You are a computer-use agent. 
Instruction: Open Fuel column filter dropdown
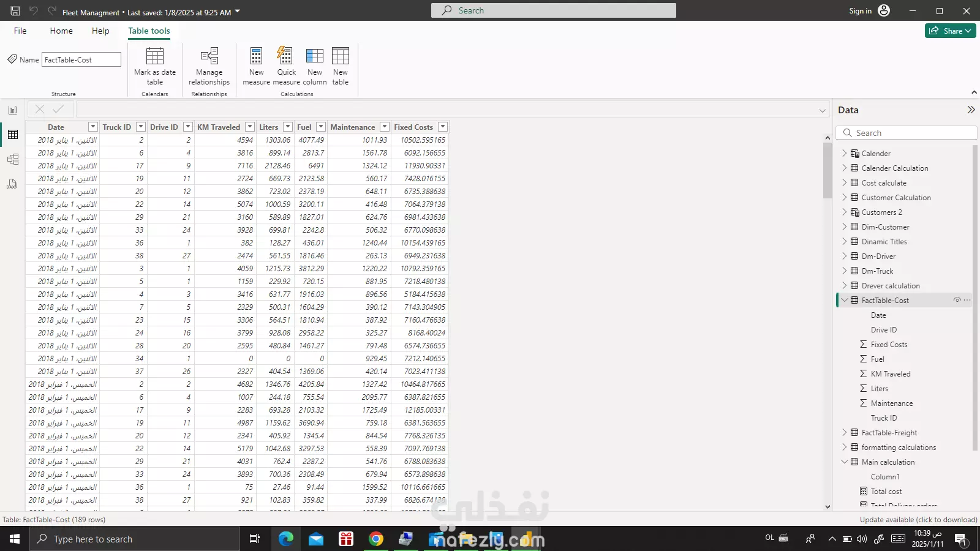pyautogui.click(x=321, y=127)
